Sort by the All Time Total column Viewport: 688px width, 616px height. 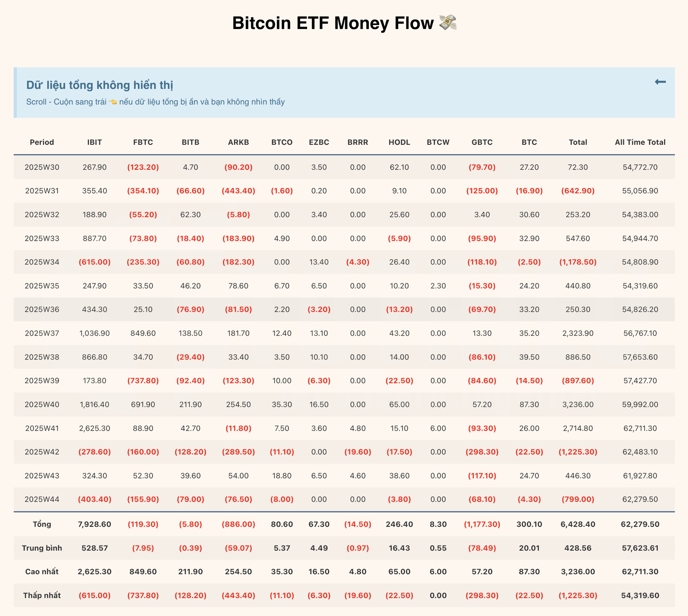639,142
